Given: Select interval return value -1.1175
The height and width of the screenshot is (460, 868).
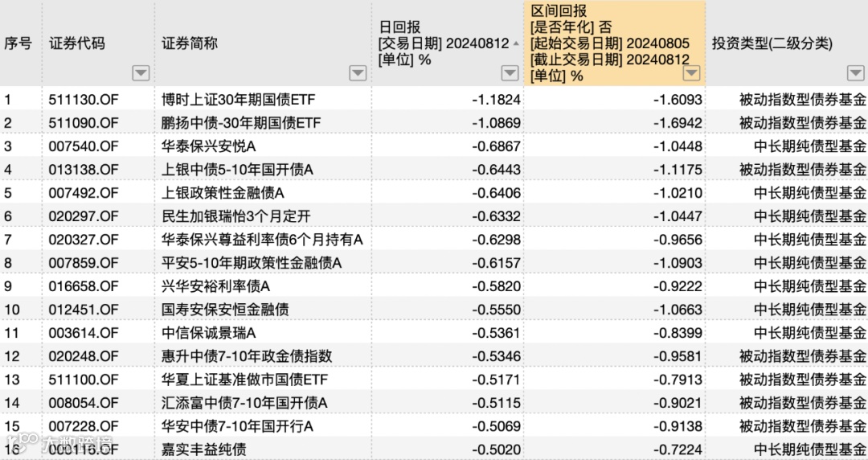Looking at the screenshot, I should coord(678,170).
